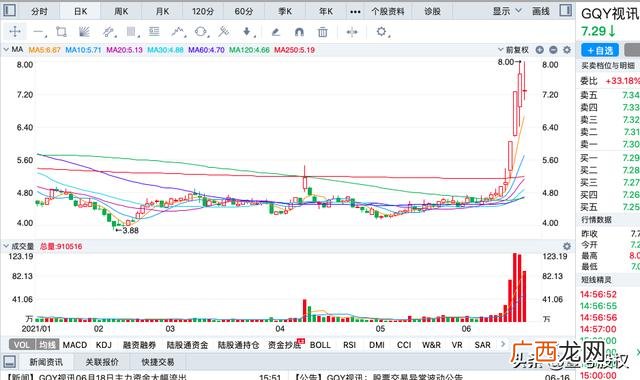The height and width of the screenshot is (380, 640).
Task: Collapse the MA indicator row chevron
Action: (x=6, y=49)
